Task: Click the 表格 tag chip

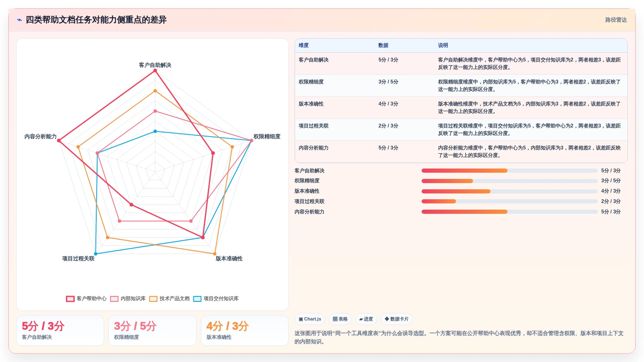Action: [x=340, y=319]
